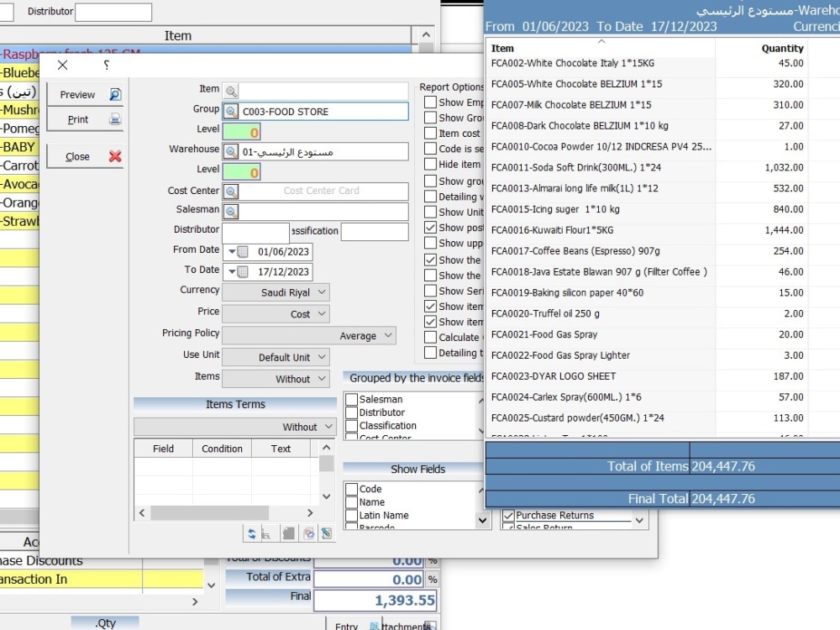Toggle the 'Code is se' checkbox

tap(430, 149)
